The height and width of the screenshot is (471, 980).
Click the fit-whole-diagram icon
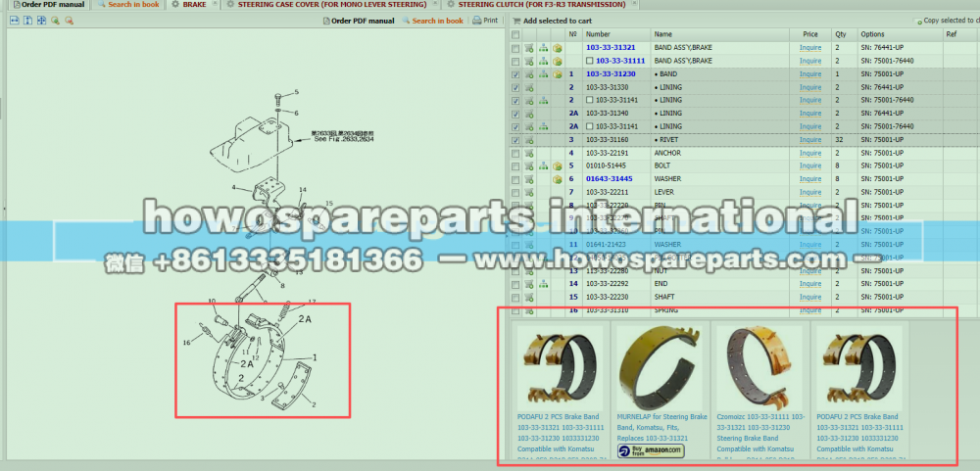click(x=41, y=20)
